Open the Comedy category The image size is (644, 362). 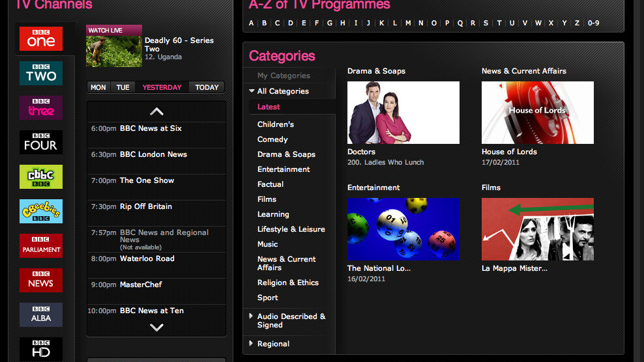tap(272, 139)
